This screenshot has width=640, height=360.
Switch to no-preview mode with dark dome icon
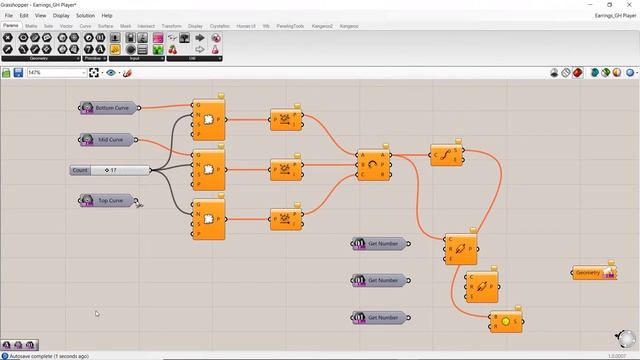(554, 73)
